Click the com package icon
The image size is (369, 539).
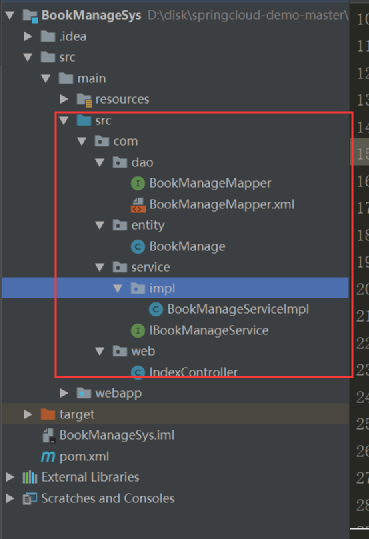coord(102,141)
